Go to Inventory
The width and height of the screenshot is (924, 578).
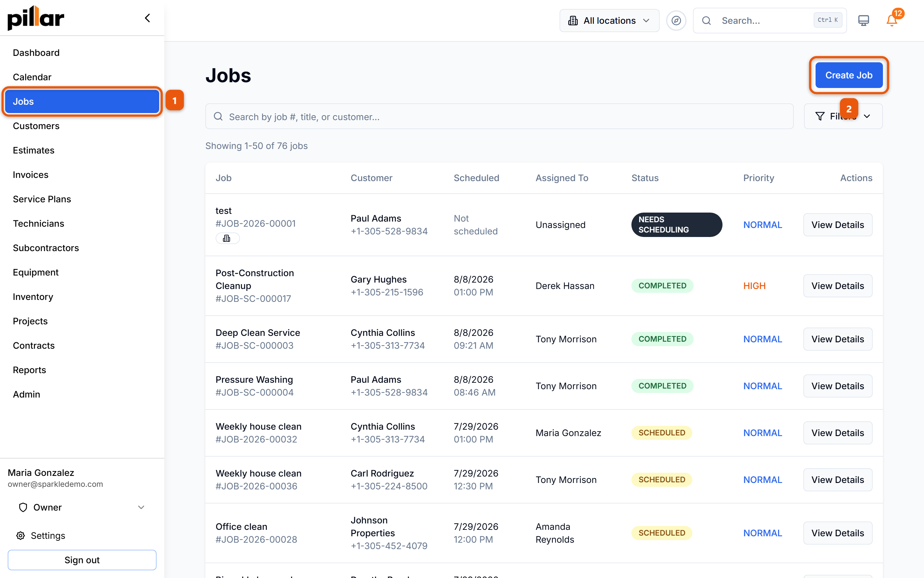click(x=33, y=297)
